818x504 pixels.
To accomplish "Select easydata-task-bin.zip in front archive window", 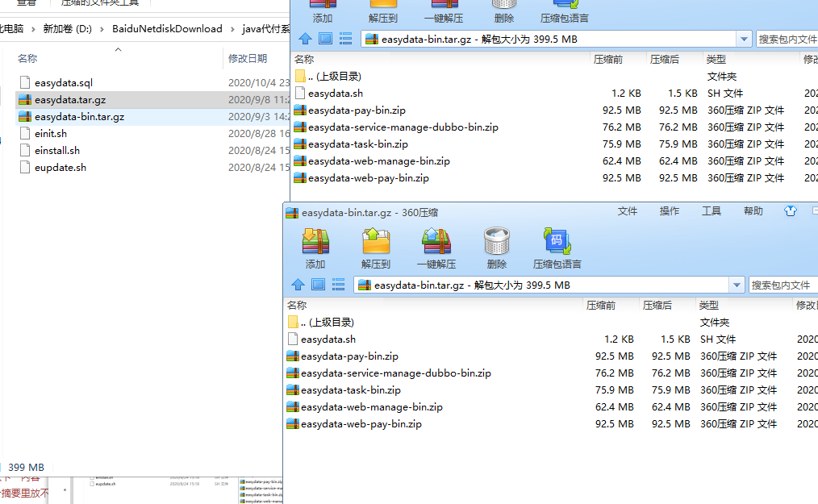I will click(x=350, y=390).
